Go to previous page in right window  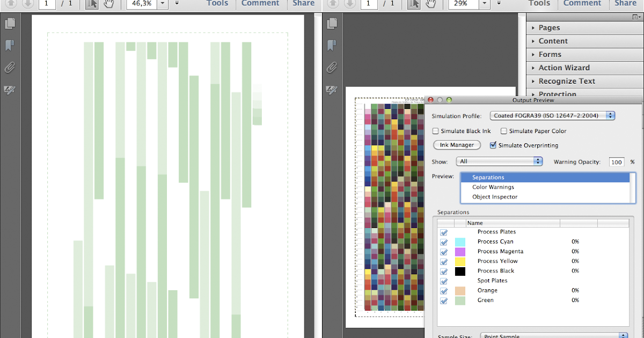[333, 4]
